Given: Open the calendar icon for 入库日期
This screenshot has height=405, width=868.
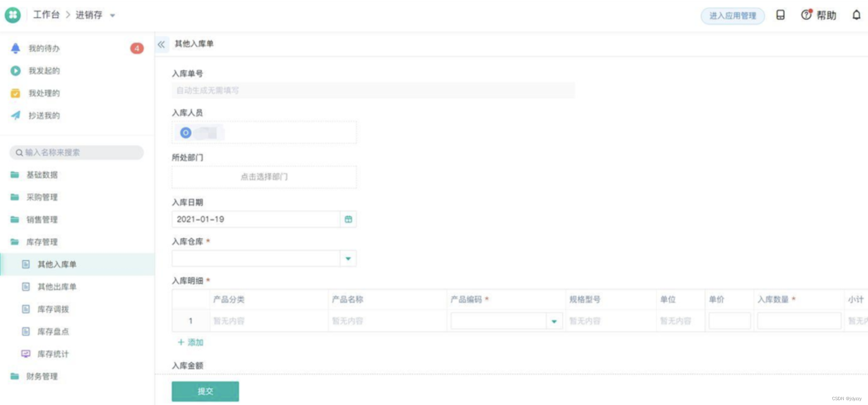Looking at the screenshot, I should click(348, 219).
